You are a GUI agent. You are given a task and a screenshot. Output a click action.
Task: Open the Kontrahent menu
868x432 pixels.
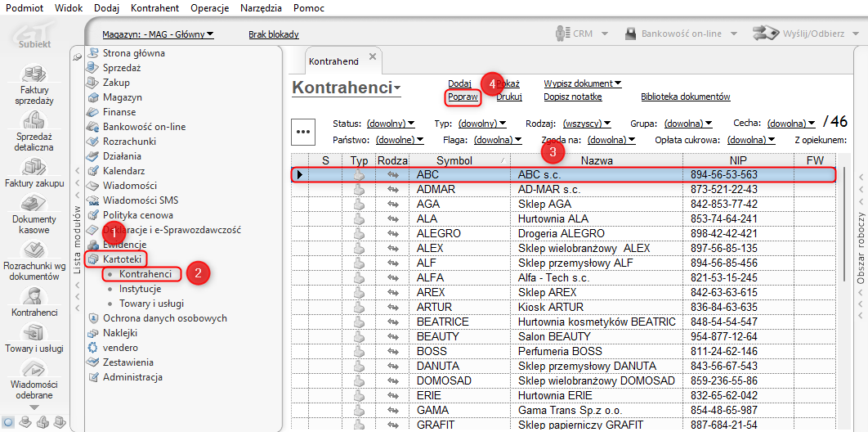click(155, 8)
